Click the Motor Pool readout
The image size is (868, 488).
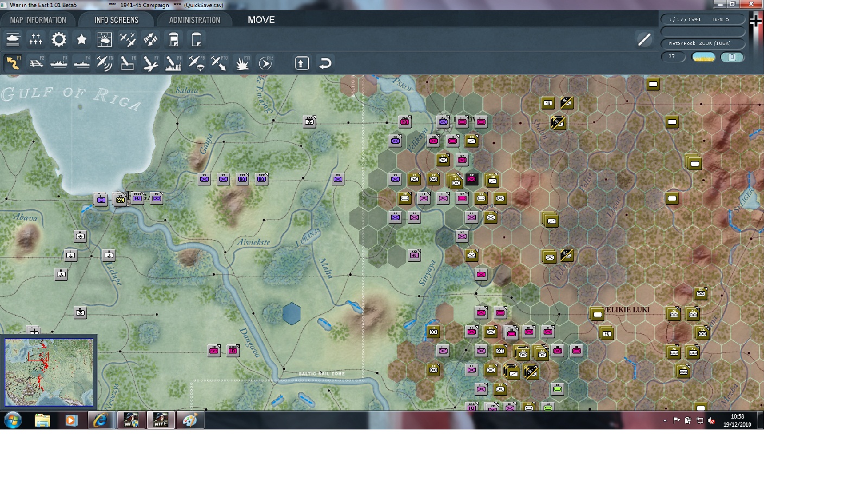703,43
